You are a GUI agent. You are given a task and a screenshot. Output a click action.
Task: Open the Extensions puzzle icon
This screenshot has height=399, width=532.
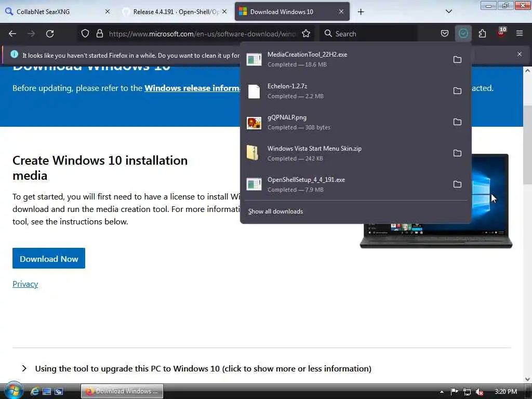482,34
